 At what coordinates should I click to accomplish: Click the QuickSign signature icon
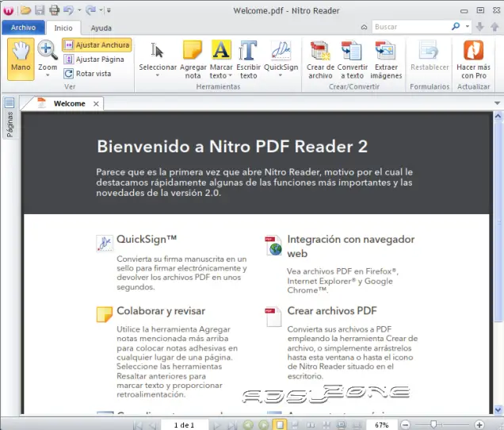point(281,51)
